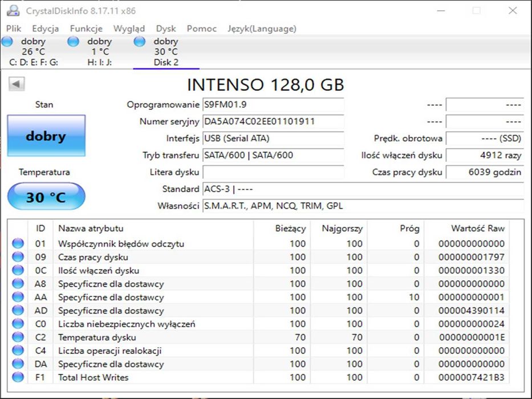This screenshot has height=399, width=532.
Task: Click the CrystalDiskInfo title bar app icon
Action: pyautogui.click(x=13, y=10)
